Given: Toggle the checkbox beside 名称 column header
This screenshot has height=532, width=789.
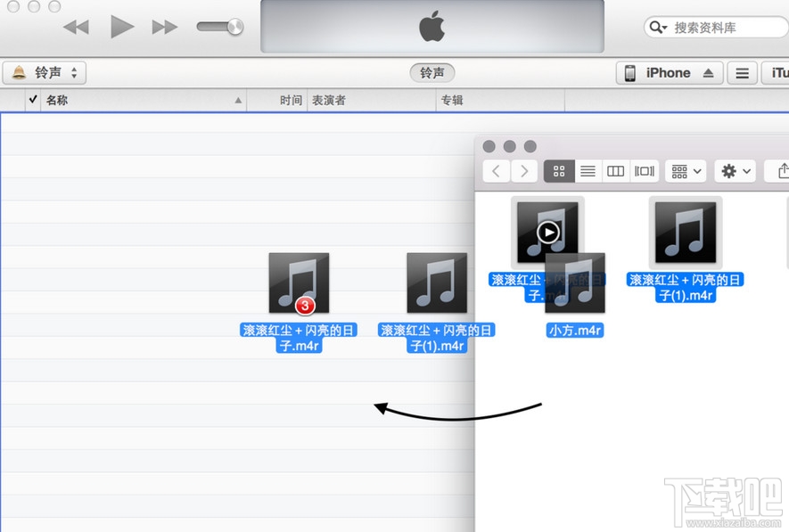Looking at the screenshot, I should (32, 100).
